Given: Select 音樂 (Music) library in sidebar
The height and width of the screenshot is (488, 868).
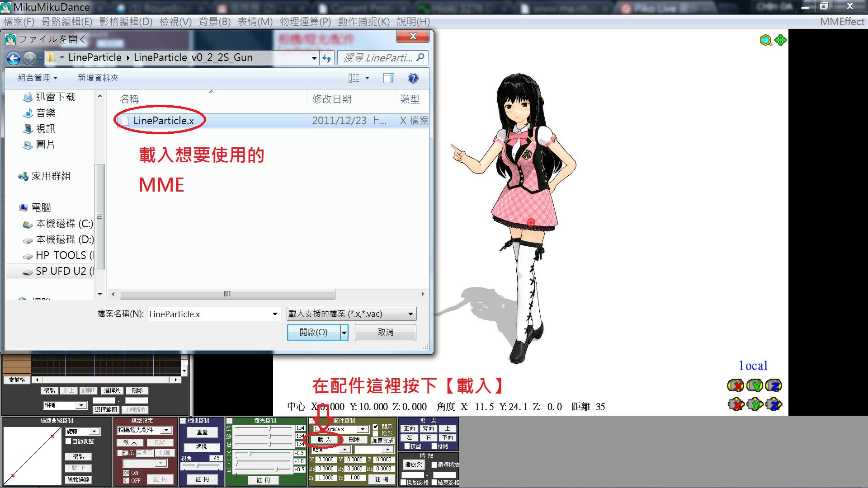Looking at the screenshot, I should pos(39,113).
